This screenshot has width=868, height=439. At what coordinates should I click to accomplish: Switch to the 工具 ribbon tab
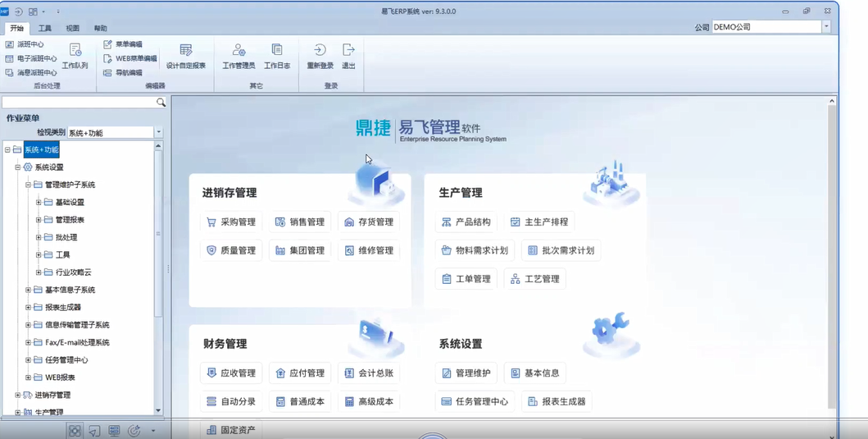click(45, 28)
